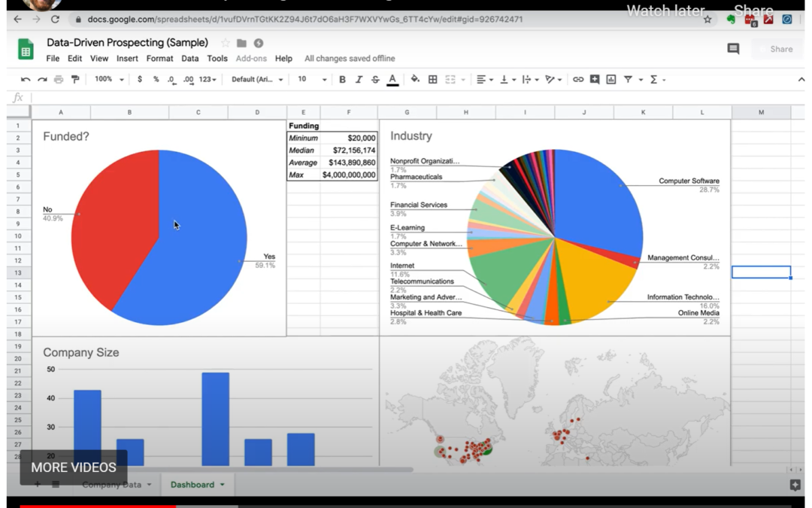Click the Insert comment icon
Viewport: 812px width, 508px height.
(595, 79)
